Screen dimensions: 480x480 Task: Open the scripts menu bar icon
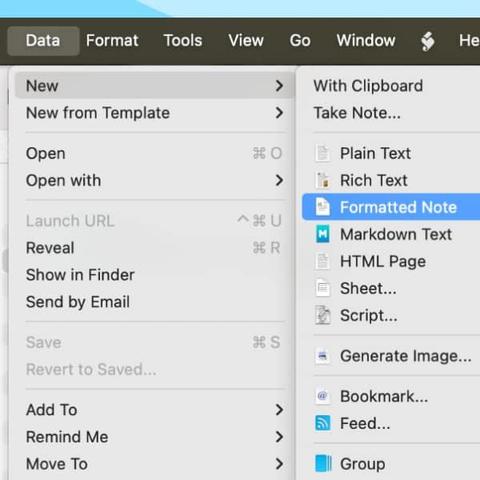428,41
